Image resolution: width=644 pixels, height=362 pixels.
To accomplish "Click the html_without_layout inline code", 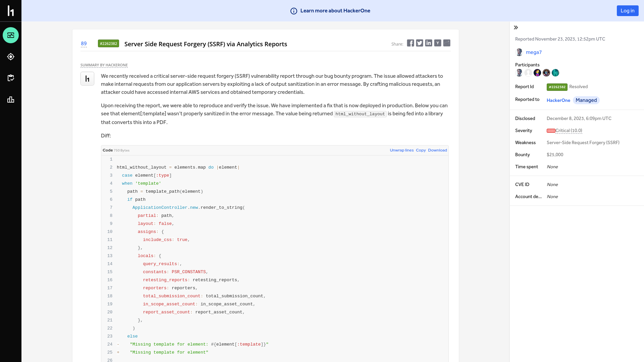I will (360, 114).
